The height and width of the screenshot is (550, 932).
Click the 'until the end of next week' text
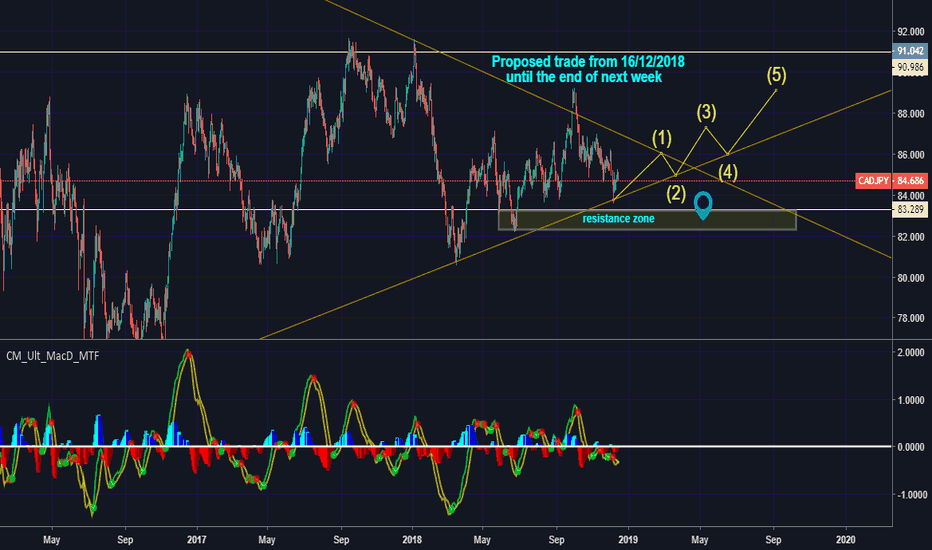pos(584,77)
